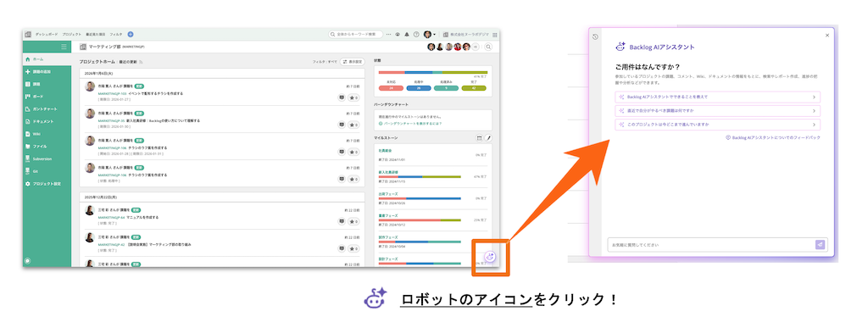Click 市岡 avatar on MARKETINGJP-103 update
Screen dimensions: 868x317
(90, 86)
